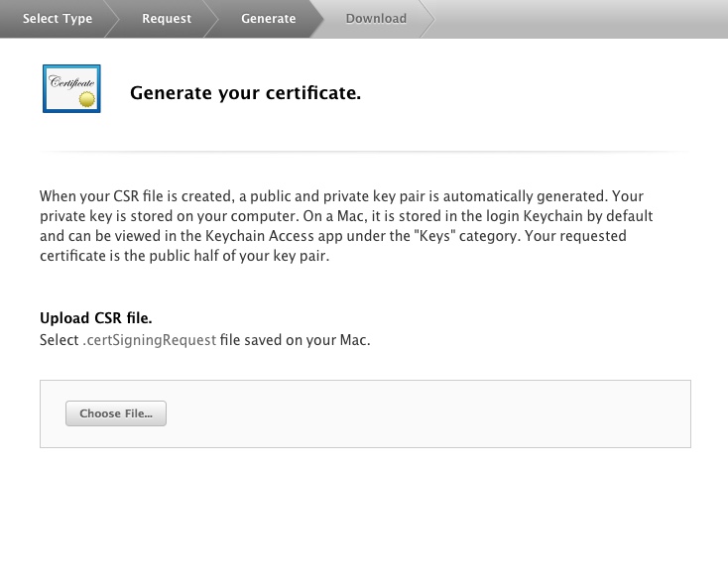Click the certificate icon
Viewport: 728px width, 585px height.
[71, 89]
